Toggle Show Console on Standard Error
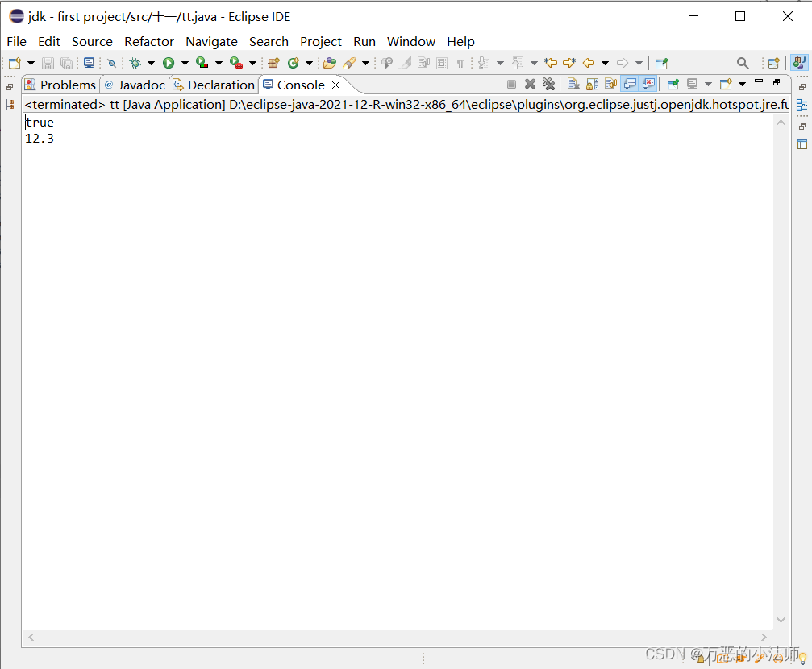812x669 pixels. point(648,84)
